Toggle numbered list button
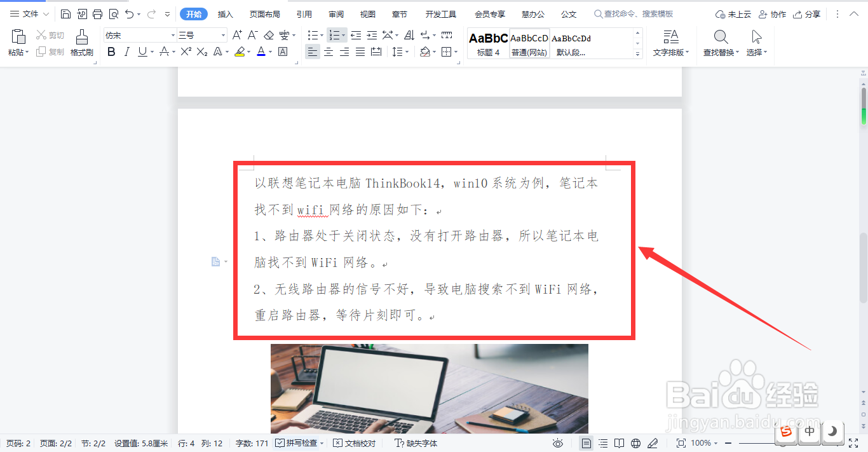This screenshot has width=868, height=452. click(x=334, y=35)
